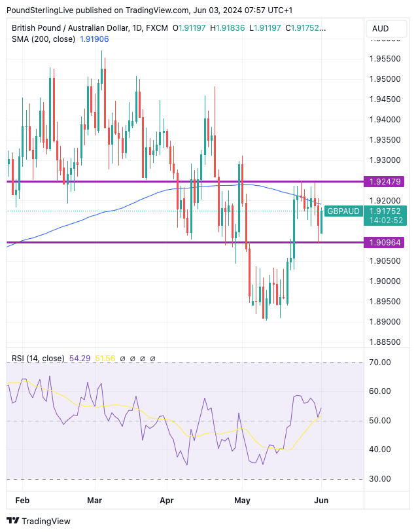Click the yellow RSI value 51.56
Screen dimensions: 416x532
pyautogui.click(x=105, y=359)
